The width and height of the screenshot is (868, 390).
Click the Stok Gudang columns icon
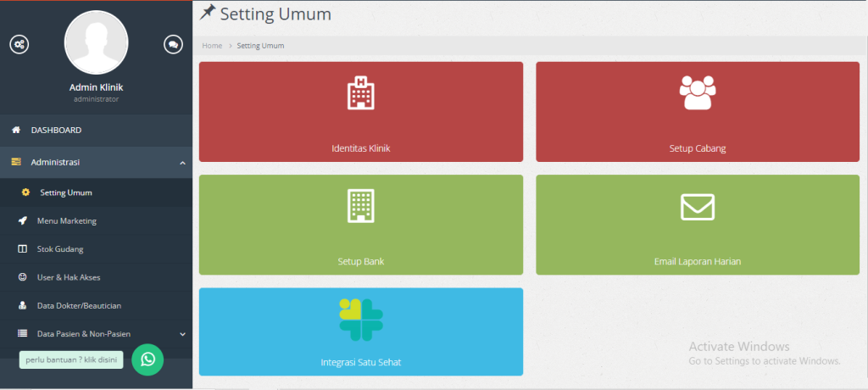click(x=23, y=249)
